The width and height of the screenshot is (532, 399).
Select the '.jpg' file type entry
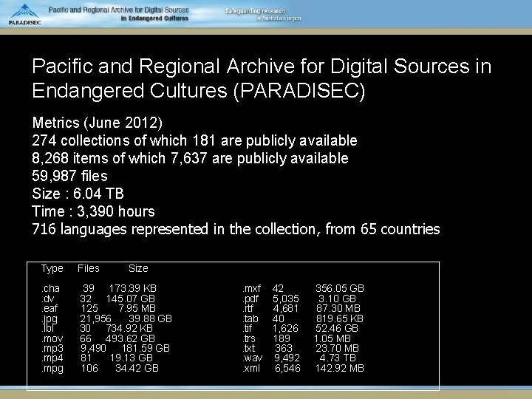(50, 319)
